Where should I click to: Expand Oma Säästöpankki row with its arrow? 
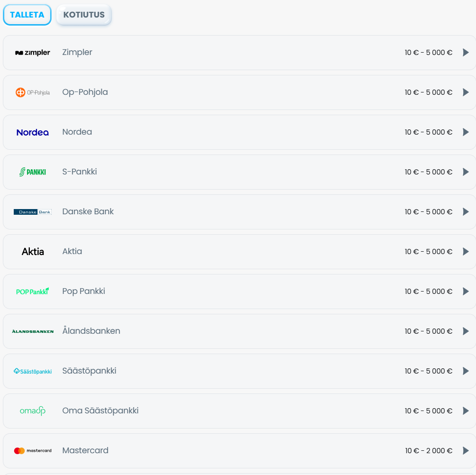coord(466,411)
